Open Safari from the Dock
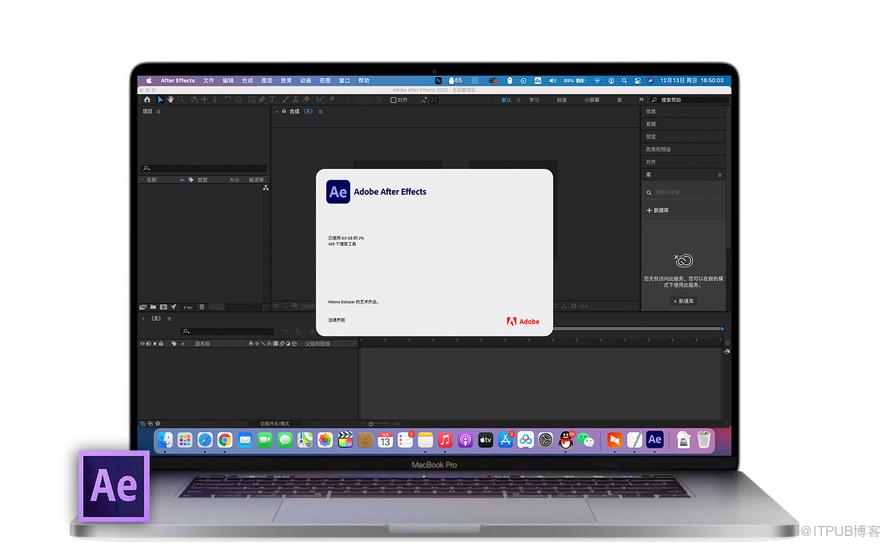Screen dimensions: 890x546 [205, 440]
